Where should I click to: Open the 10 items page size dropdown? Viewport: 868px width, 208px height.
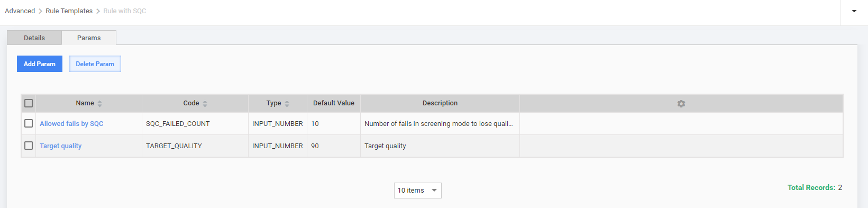pos(418,191)
